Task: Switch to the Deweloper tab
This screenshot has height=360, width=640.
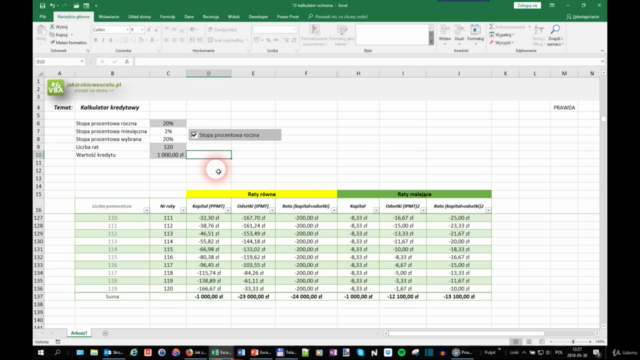Action: point(258,17)
